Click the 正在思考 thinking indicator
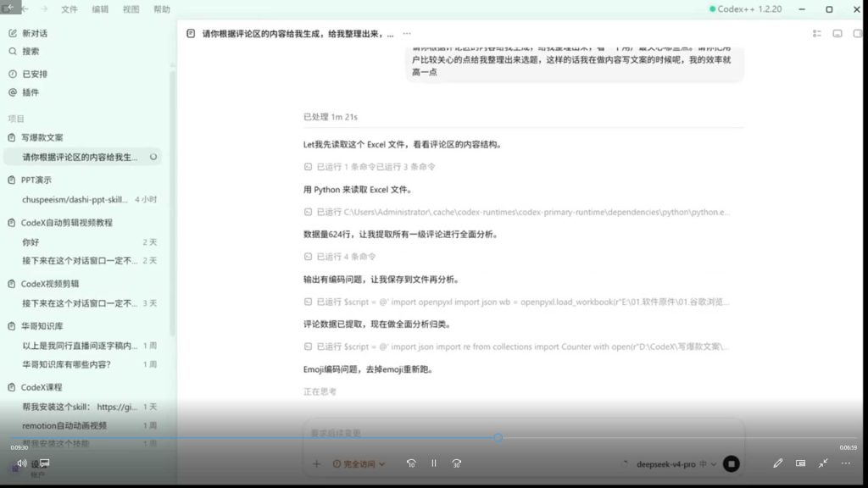Image resolution: width=868 pixels, height=488 pixels. [320, 391]
